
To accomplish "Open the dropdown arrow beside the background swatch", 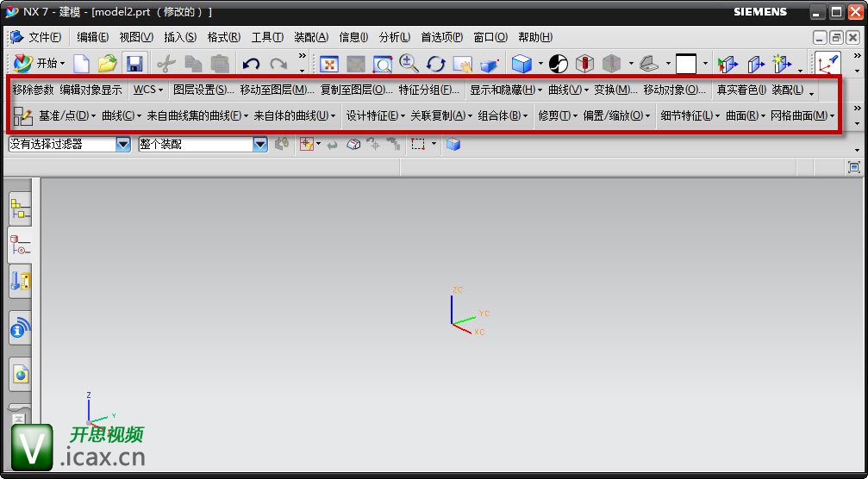I will click(x=705, y=64).
